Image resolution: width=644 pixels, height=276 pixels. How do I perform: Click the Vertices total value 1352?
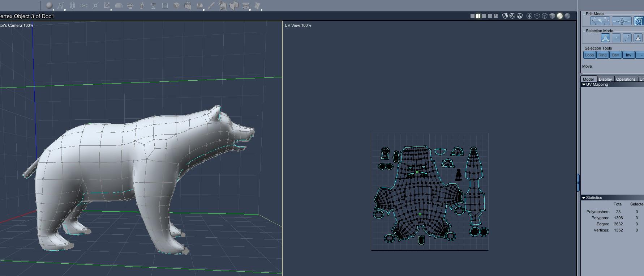click(618, 230)
